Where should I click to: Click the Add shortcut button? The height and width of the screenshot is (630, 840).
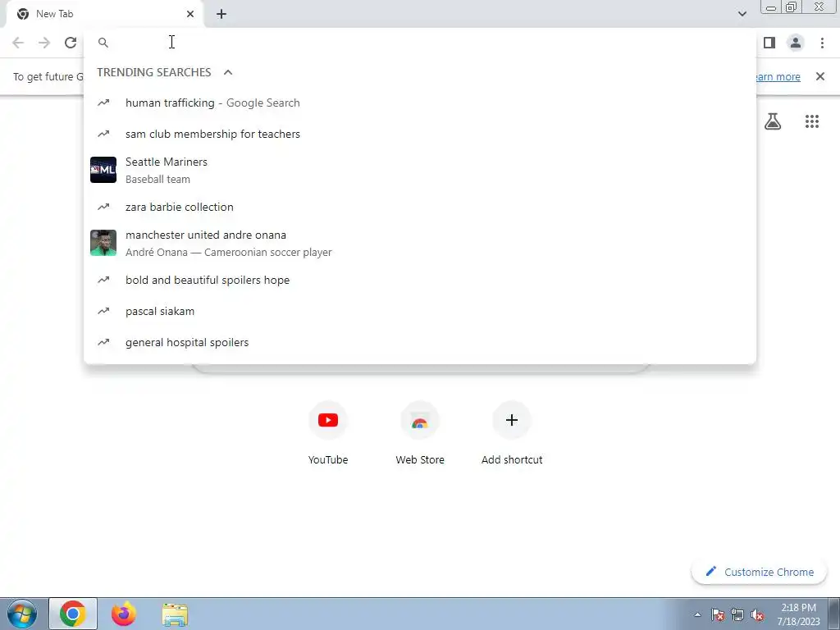click(x=512, y=433)
